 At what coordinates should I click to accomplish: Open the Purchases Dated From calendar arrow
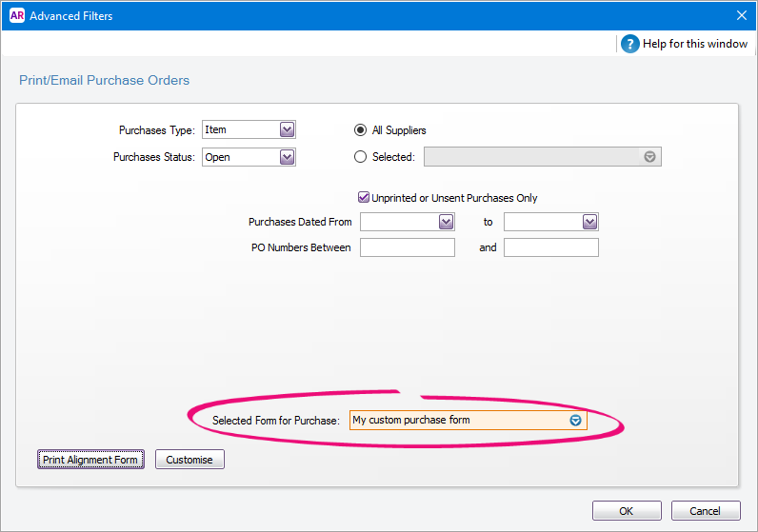(446, 222)
